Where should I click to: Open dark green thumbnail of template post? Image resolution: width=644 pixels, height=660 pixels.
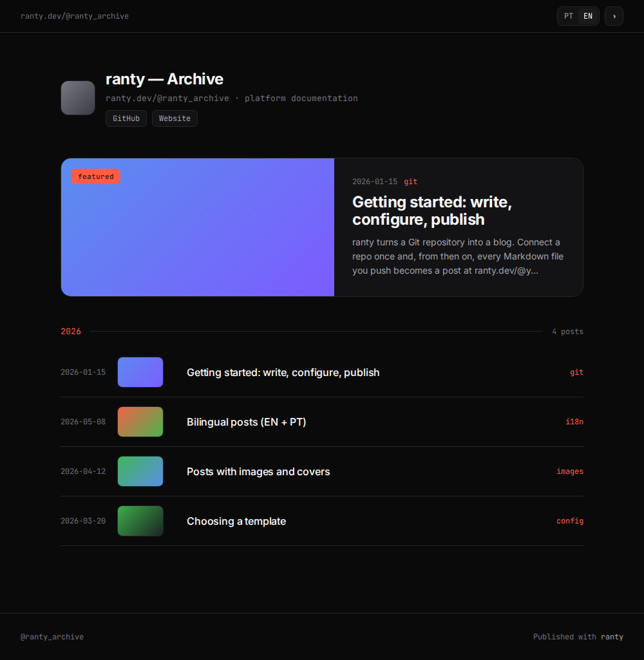click(140, 521)
